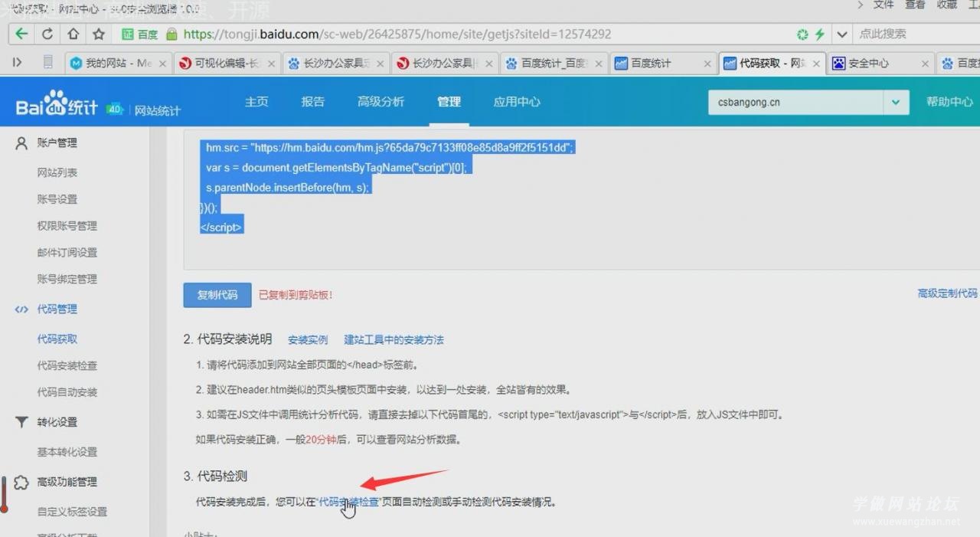The height and width of the screenshot is (537, 980).
Task: Click the 复制代码 button
Action: (x=217, y=294)
